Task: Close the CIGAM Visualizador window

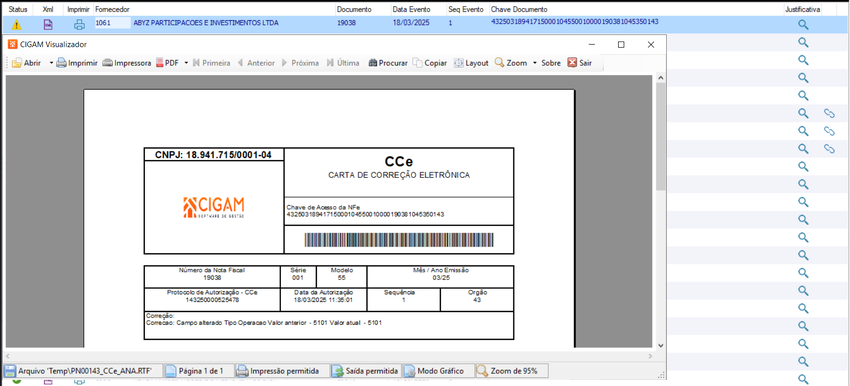Action: point(651,45)
